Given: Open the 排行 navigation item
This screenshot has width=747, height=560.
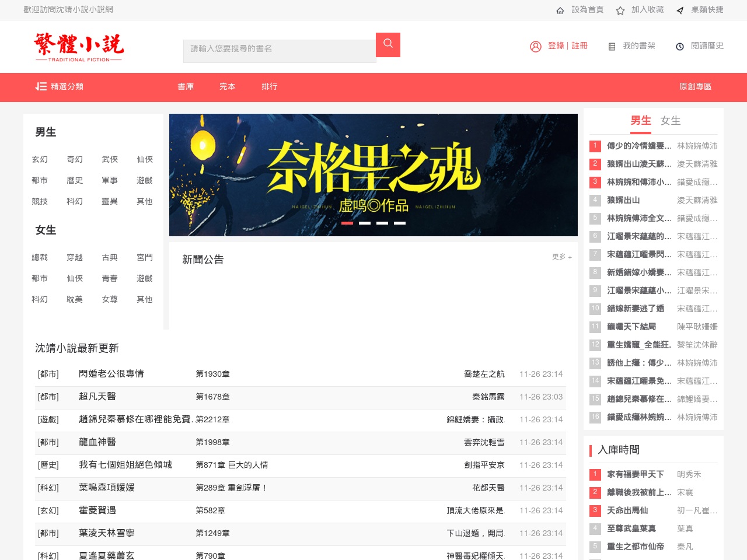Looking at the screenshot, I should [x=270, y=86].
